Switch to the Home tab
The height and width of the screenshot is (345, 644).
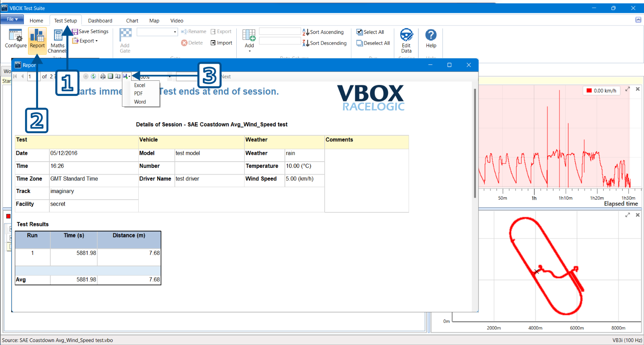(36, 21)
